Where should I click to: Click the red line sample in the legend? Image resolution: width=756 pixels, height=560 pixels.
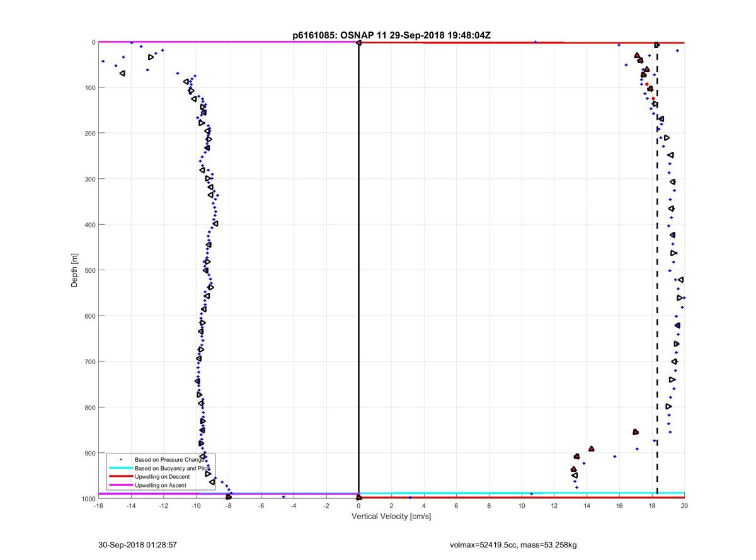120,477
